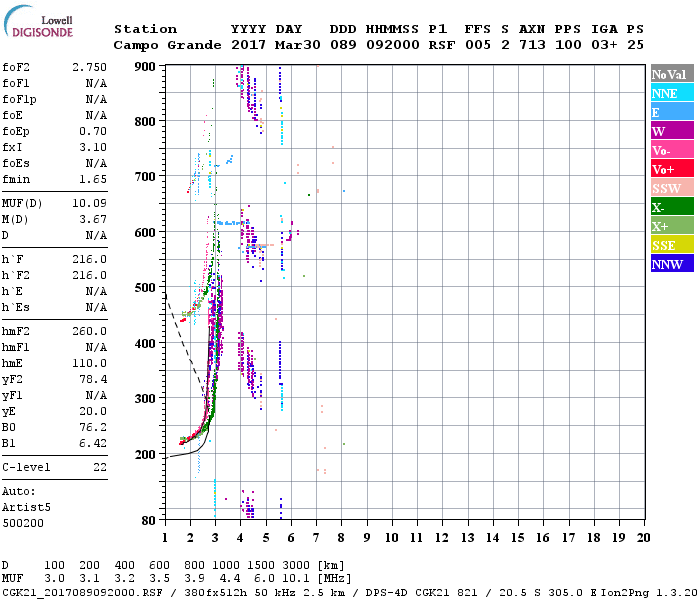This screenshot has width=700, height=600.
Task: Select the MUF(D) value 10.09
Action: tap(89, 203)
